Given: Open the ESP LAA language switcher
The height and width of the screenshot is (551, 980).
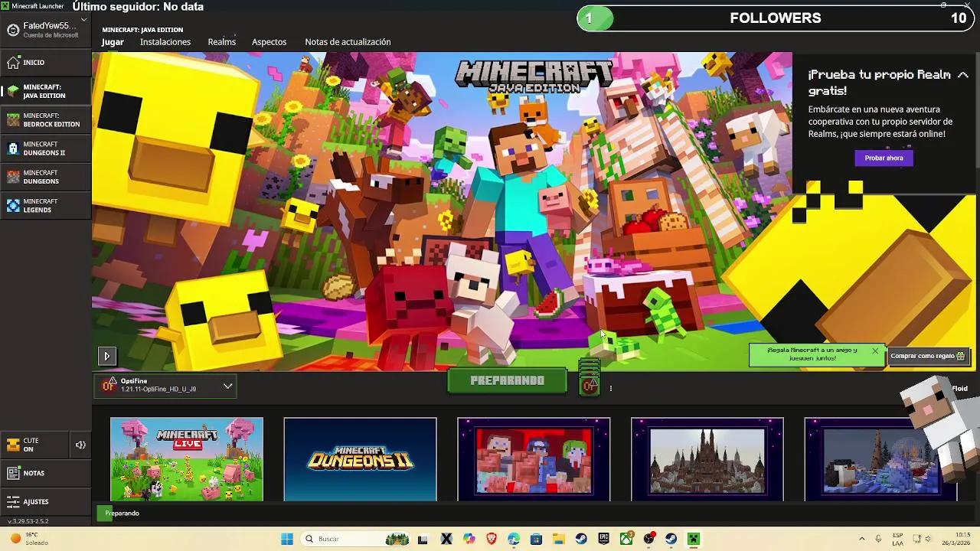Looking at the screenshot, I should 897,540.
